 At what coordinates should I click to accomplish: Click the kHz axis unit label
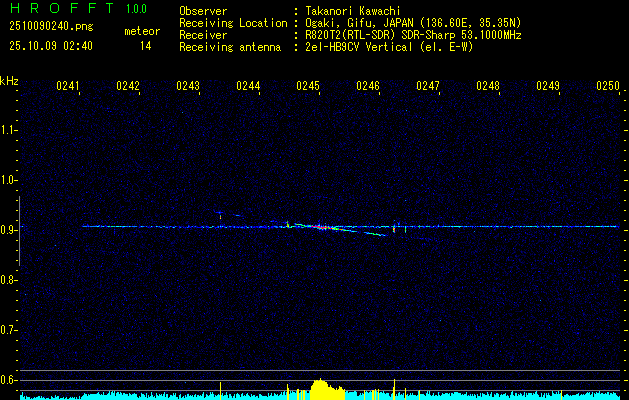(x=9, y=80)
